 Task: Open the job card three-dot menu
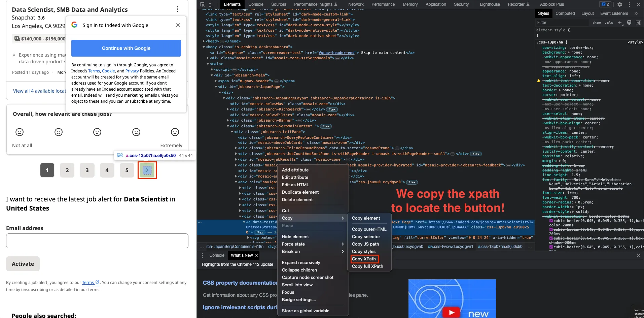point(178,9)
